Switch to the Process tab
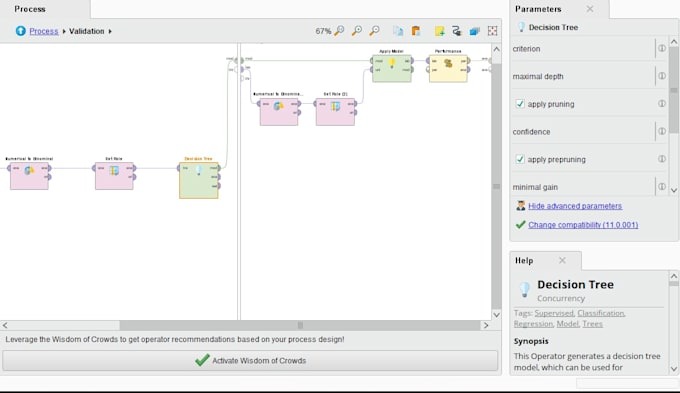 tap(30, 9)
